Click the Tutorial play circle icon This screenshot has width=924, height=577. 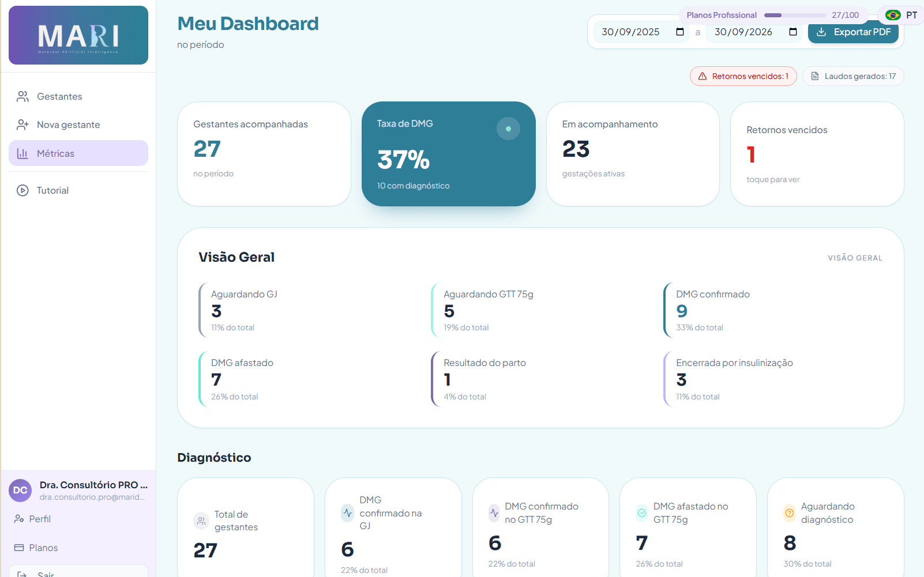click(22, 190)
